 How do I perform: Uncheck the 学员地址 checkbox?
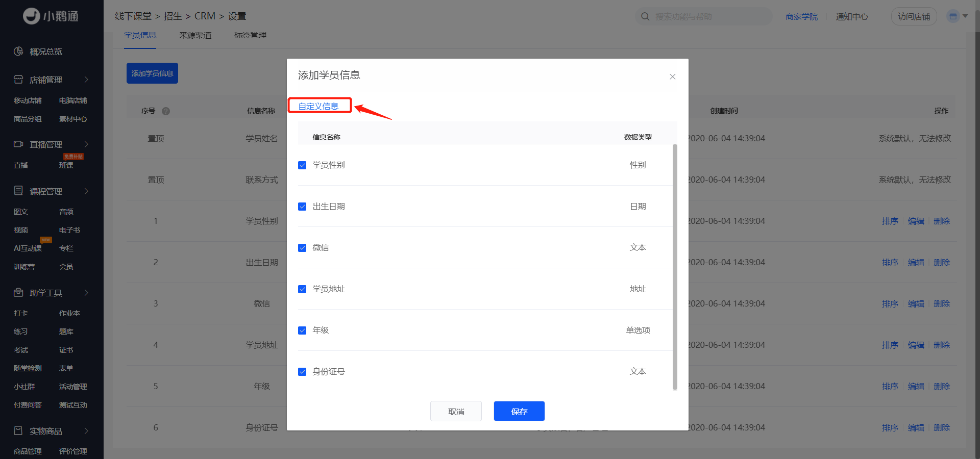pos(302,289)
